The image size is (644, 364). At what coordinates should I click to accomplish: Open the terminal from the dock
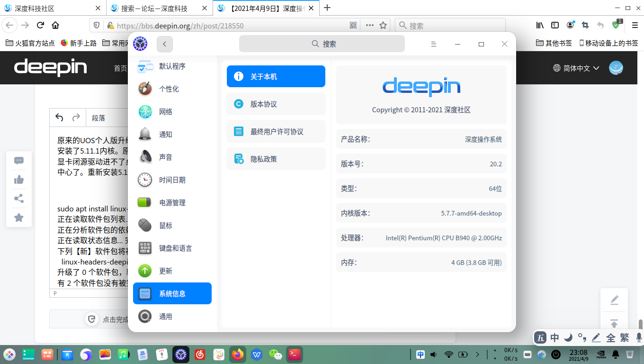(295, 354)
